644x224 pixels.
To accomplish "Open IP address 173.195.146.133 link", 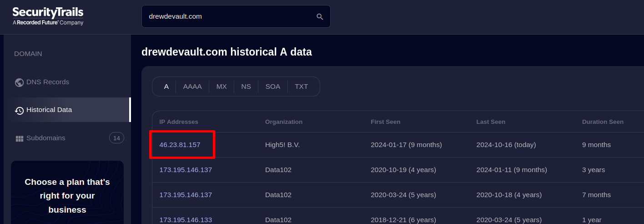I will pyautogui.click(x=186, y=219).
